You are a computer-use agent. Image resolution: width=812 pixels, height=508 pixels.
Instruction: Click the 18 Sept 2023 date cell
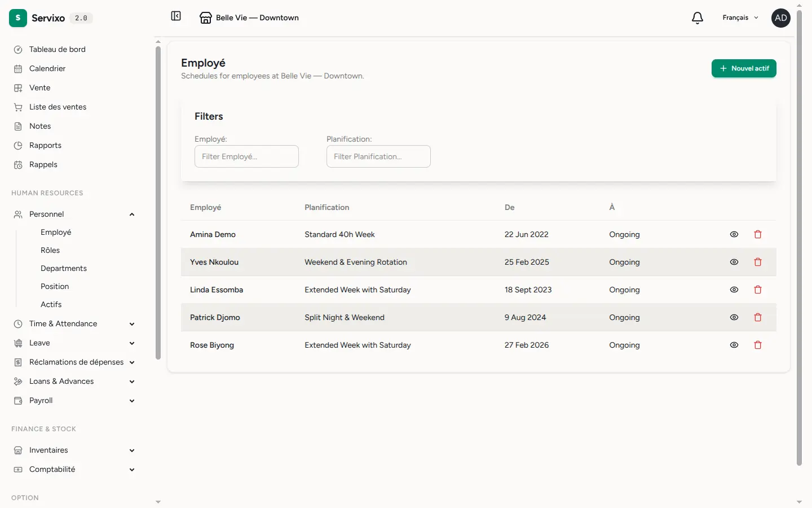tap(528, 290)
